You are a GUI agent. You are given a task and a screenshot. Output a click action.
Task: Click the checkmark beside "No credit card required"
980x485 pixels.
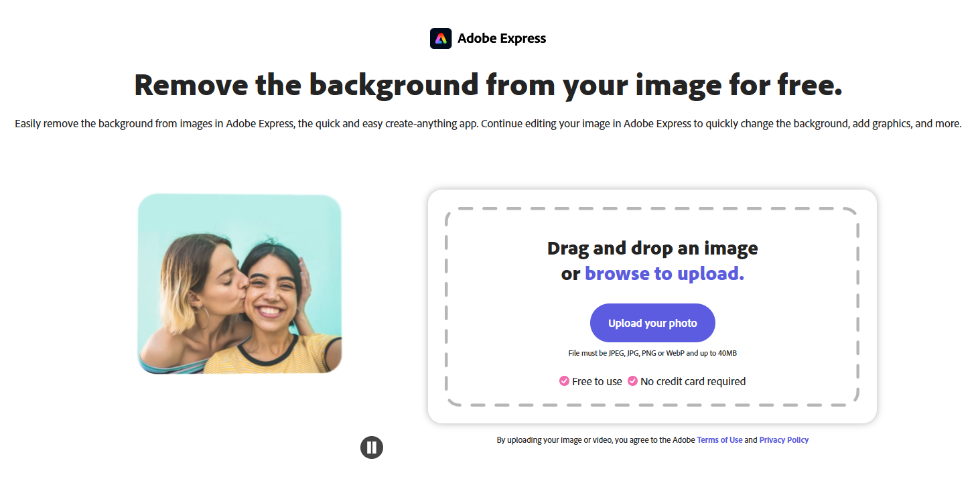point(632,380)
